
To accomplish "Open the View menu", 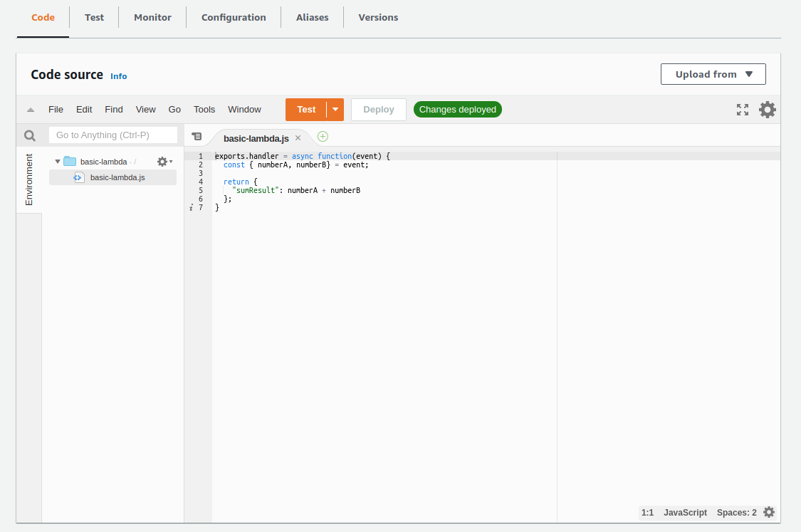I will [145, 110].
